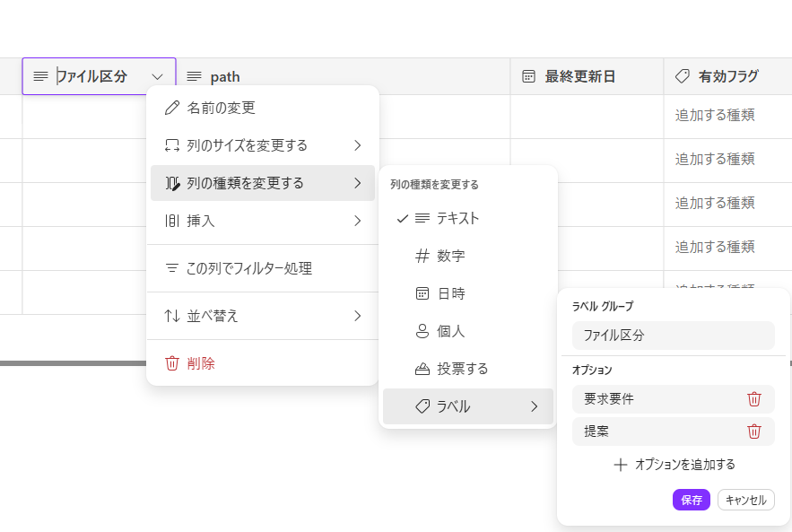This screenshot has width=792, height=532.
Task: Edit the ラベル グループ name field
Action: [x=674, y=336]
